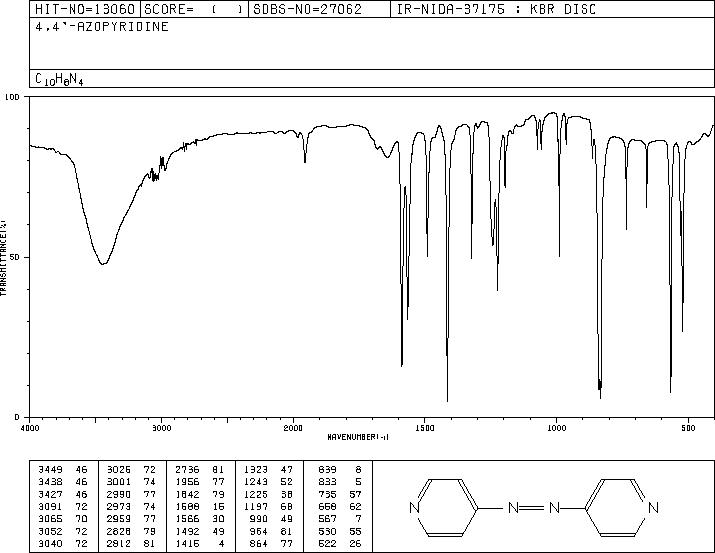Select the 3000 x-axis tick label
This screenshot has width=715, height=553.
pos(161,428)
